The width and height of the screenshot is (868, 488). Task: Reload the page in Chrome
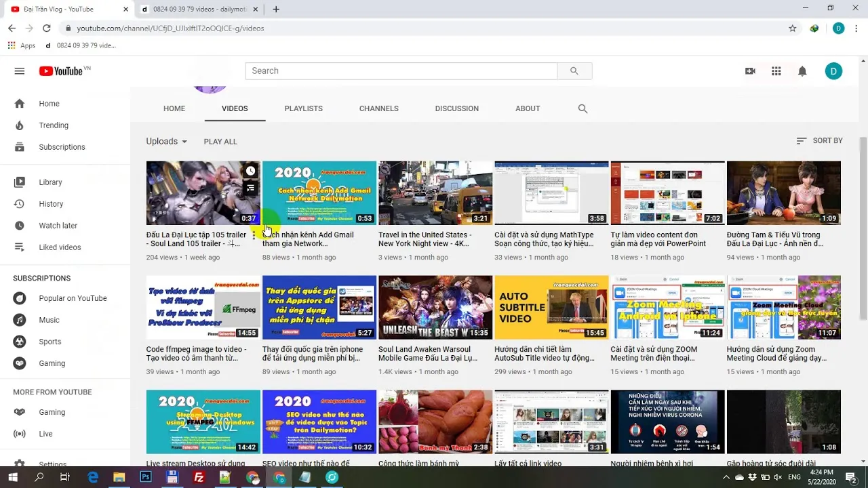46,28
